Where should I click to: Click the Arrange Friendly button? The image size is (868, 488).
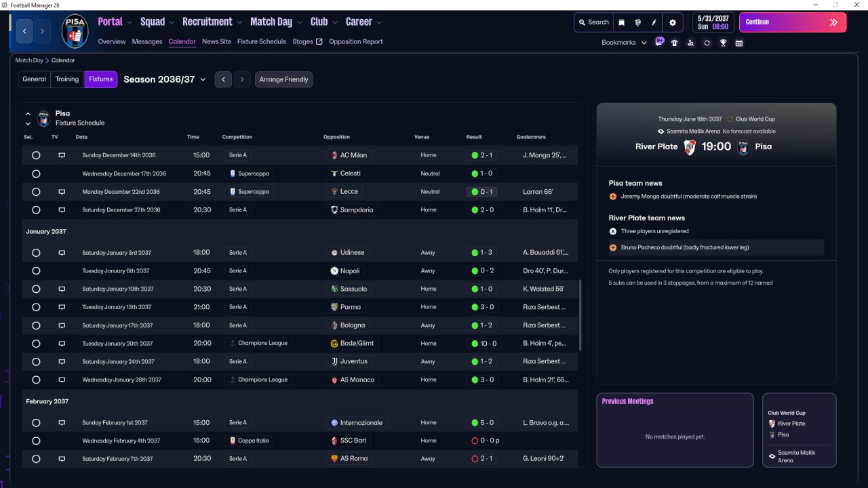(x=283, y=79)
